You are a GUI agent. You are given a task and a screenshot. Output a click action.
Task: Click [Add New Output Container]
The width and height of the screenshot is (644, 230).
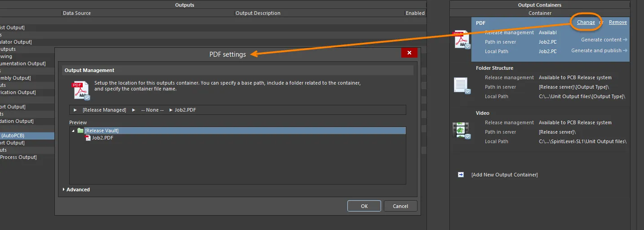pos(504,175)
